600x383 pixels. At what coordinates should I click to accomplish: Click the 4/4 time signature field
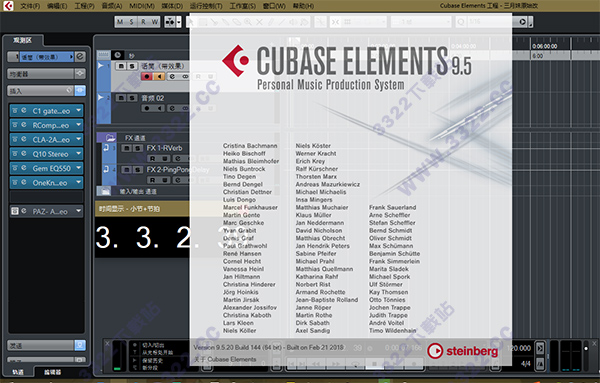tap(525, 363)
